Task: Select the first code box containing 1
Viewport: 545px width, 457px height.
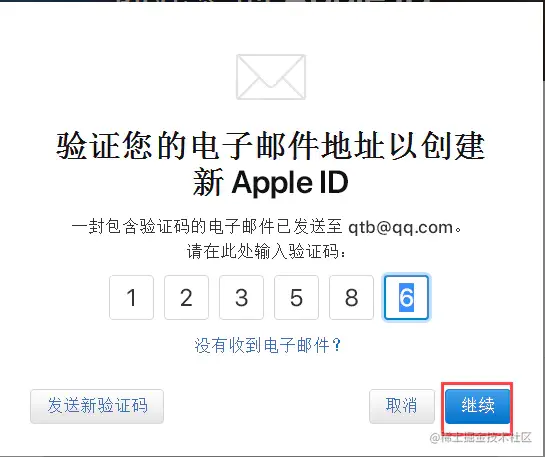Action: tap(131, 297)
